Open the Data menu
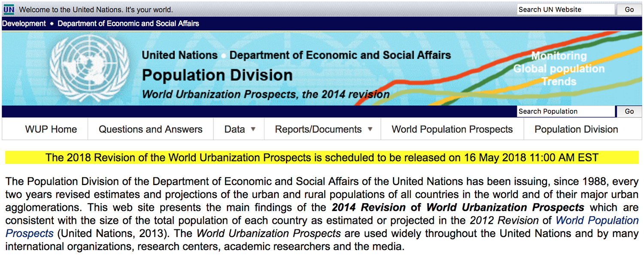 click(x=239, y=129)
